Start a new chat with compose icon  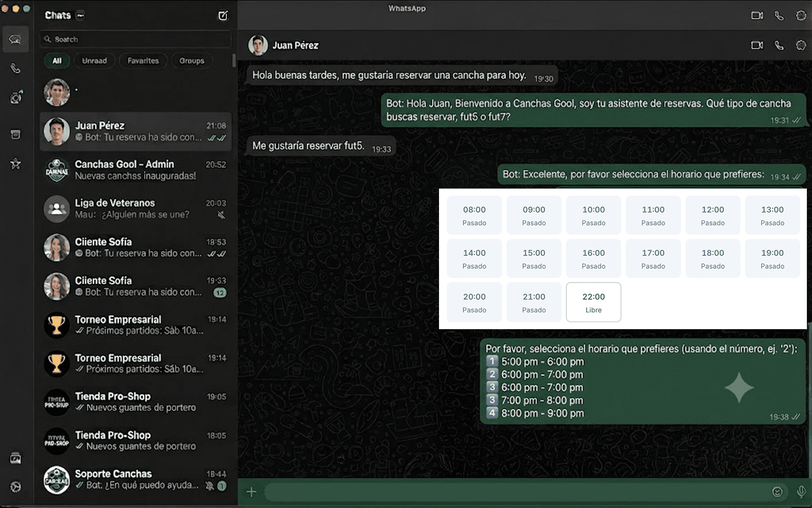[223, 16]
